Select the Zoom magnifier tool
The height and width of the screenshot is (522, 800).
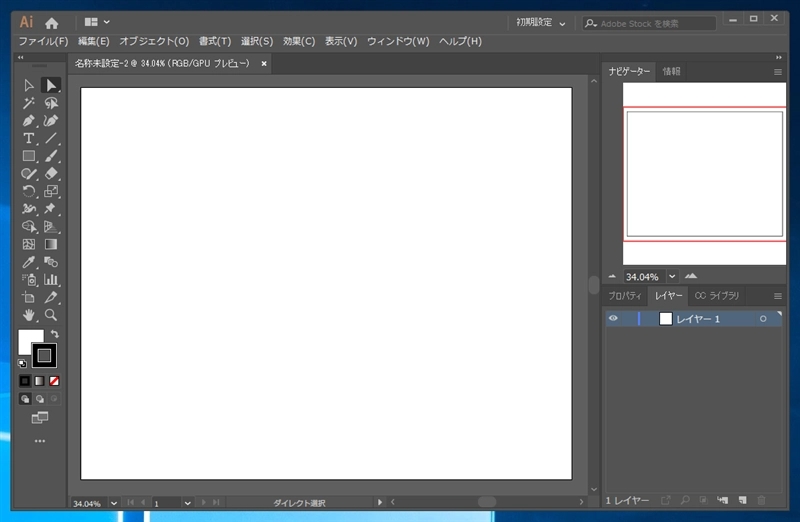[x=51, y=315]
